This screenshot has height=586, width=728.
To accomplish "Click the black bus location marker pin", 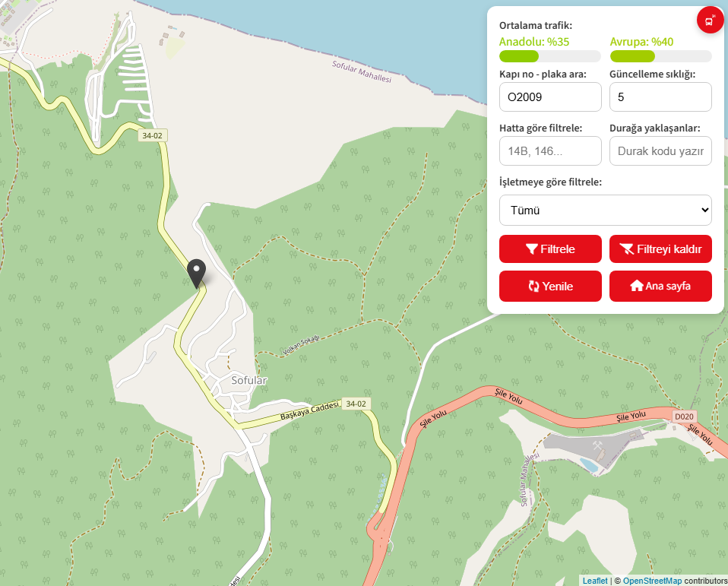I will click(x=196, y=274).
